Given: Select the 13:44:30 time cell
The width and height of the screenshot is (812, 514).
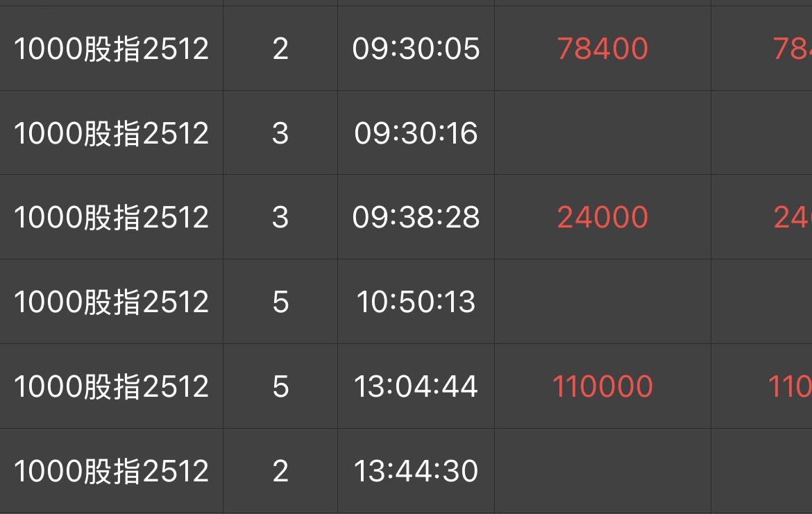Looking at the screenshot, I should (x=416, y=470).
